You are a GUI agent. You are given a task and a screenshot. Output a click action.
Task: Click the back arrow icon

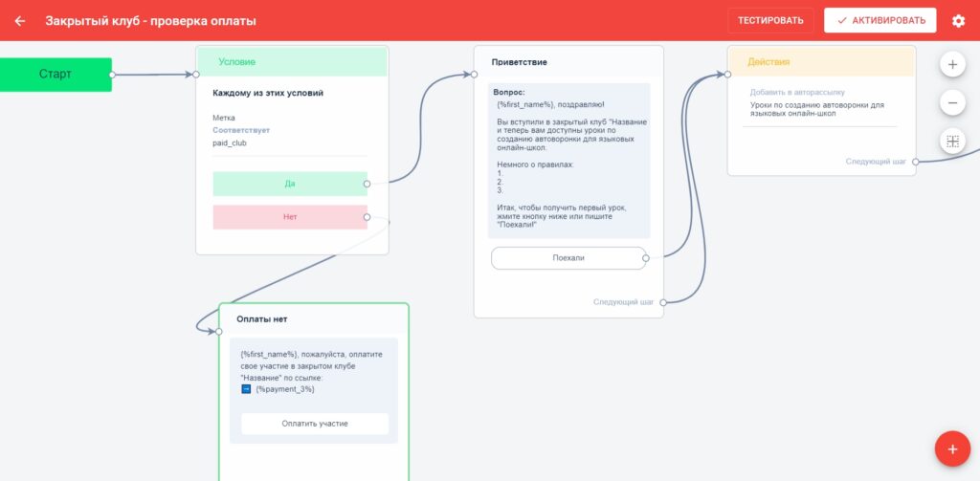(20, 20)
